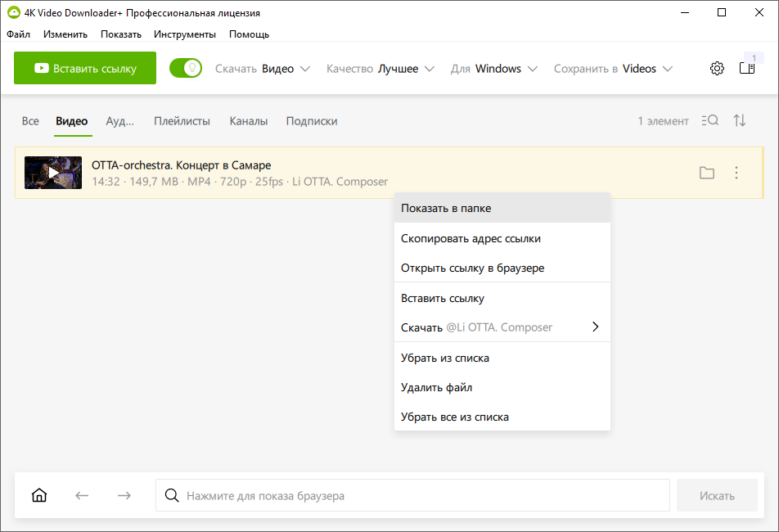Viewport: 779px width, 532px height.
Task: Click the browser back arrow
Action: [82, 495]
